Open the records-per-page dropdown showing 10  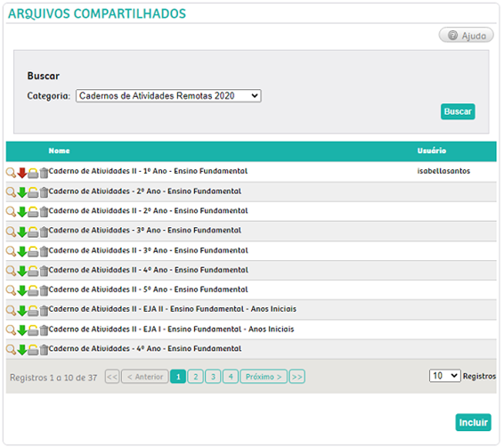(x=445, y=376)
